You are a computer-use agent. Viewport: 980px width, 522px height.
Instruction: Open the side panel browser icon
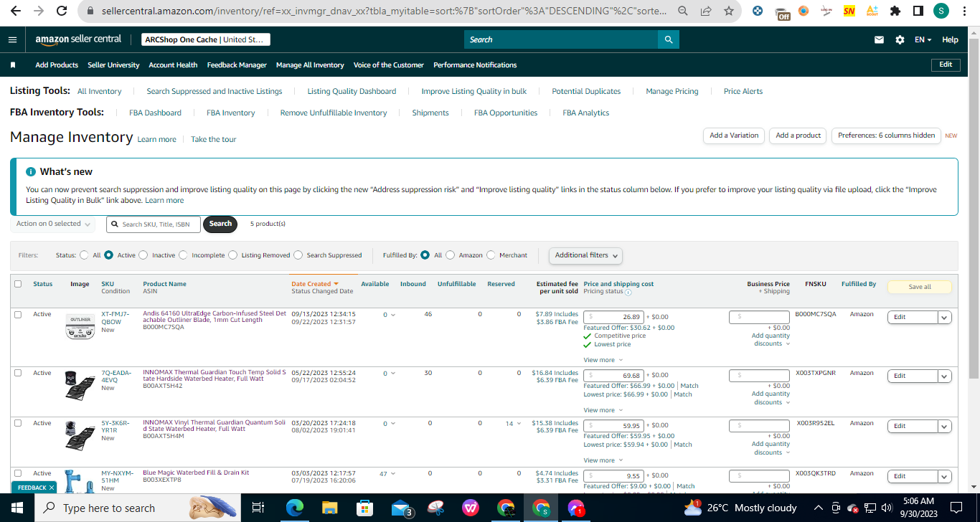pyautogui.click(x=918, y=11)
